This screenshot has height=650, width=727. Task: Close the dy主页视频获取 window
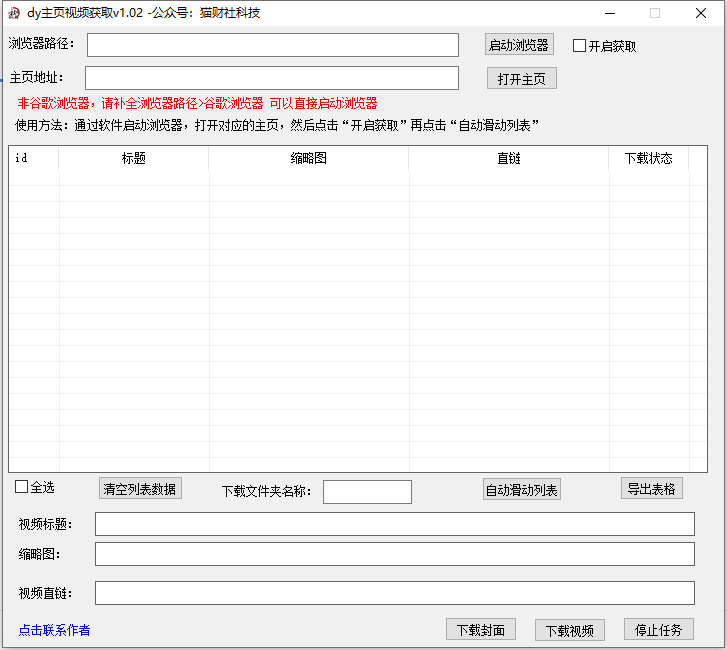701,13
